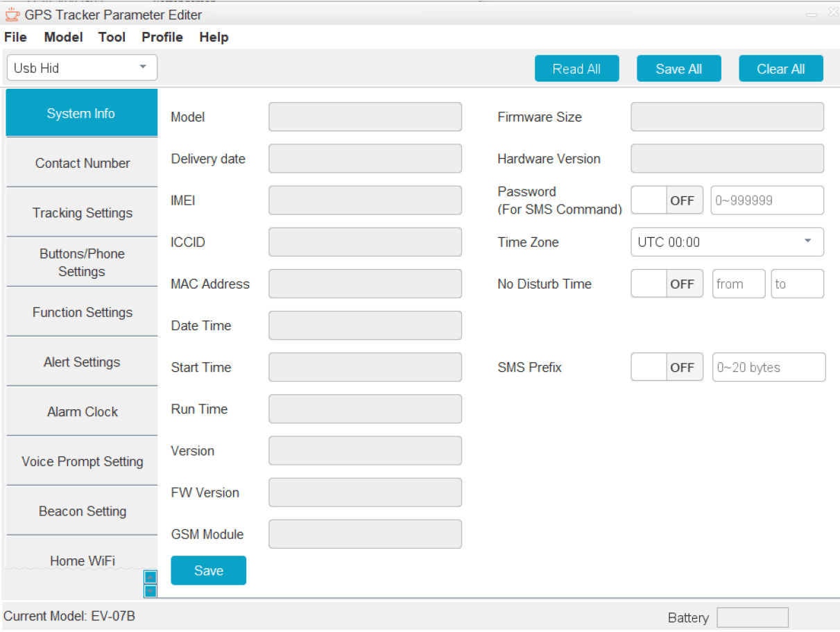Switch to Tracking Settings tab
This screenshot has width=840, height=632.
82,213
